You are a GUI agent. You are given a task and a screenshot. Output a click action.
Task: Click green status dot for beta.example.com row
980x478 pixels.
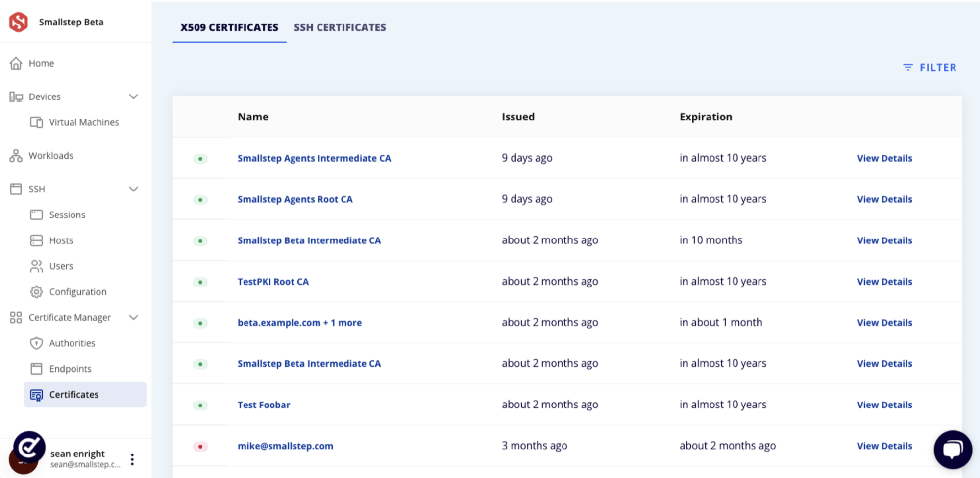tap(200, 323)
